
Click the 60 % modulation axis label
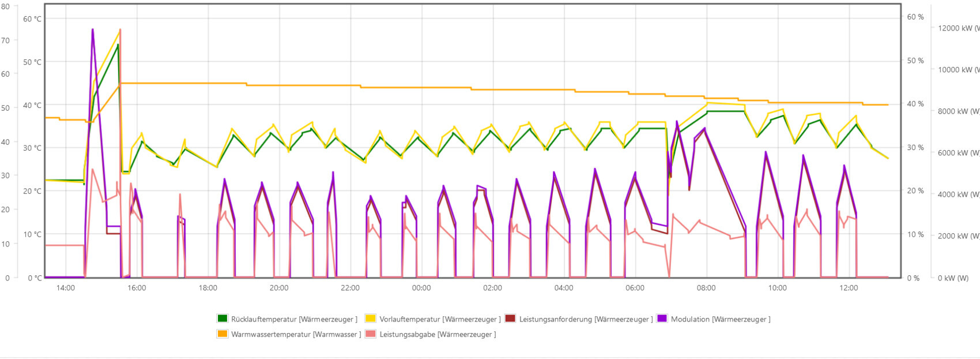pyautogui.click(x=915, y=17)
